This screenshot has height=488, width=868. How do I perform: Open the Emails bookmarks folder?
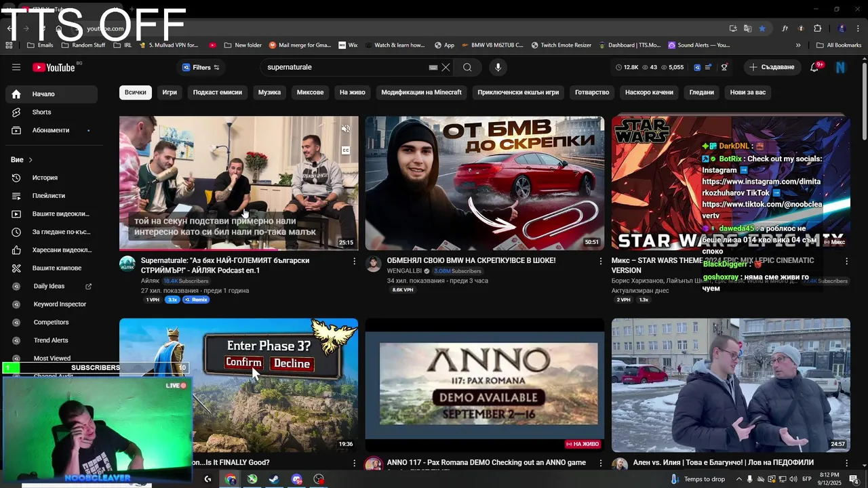click(40, 45)
